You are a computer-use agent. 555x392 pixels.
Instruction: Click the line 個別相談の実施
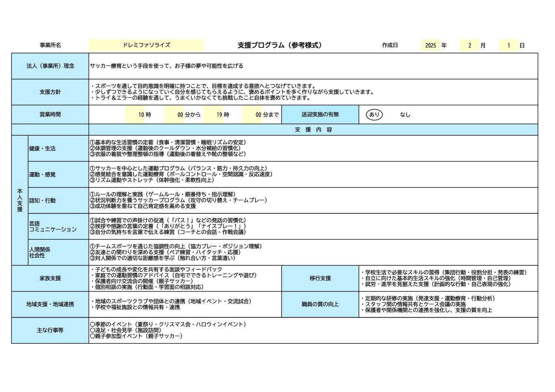tap(147, 287)
